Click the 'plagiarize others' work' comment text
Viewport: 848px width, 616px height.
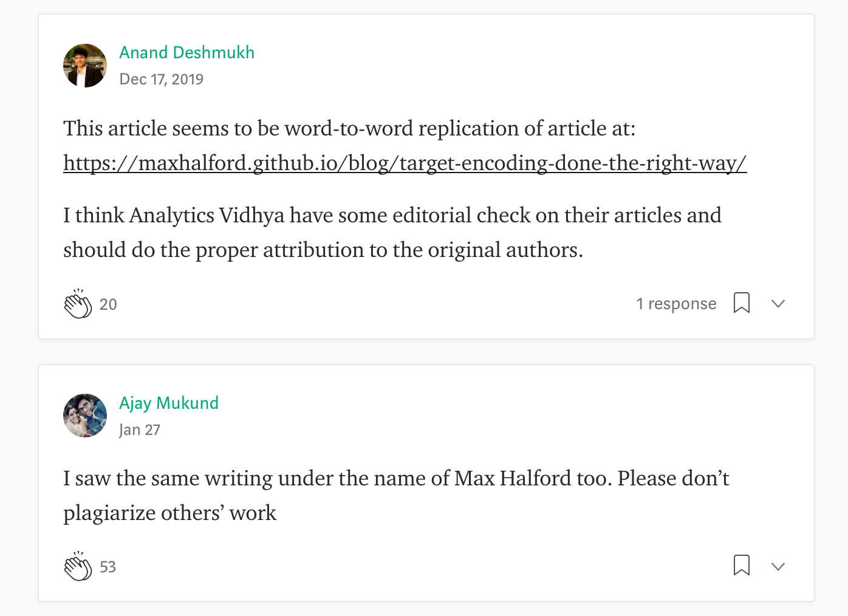tap(169, 513)
